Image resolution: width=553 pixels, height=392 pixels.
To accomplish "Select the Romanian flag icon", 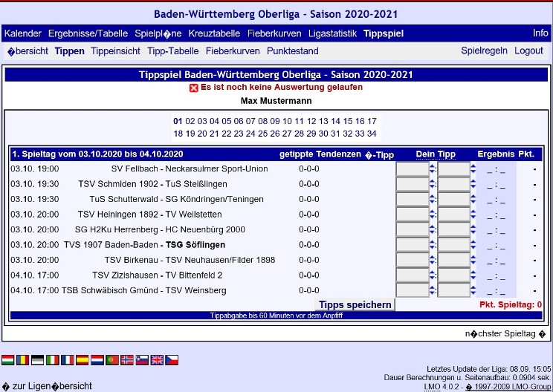I will coord(23,360).
